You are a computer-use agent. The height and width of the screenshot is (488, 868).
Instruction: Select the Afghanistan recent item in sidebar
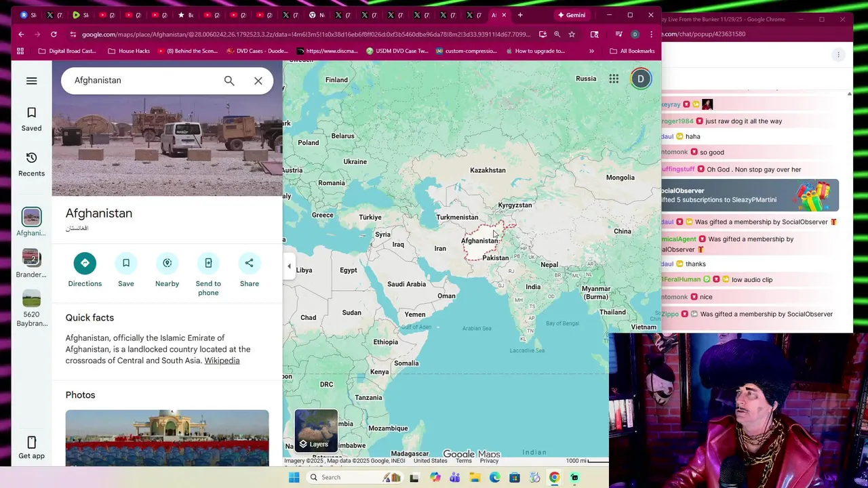tap(31, 222)
